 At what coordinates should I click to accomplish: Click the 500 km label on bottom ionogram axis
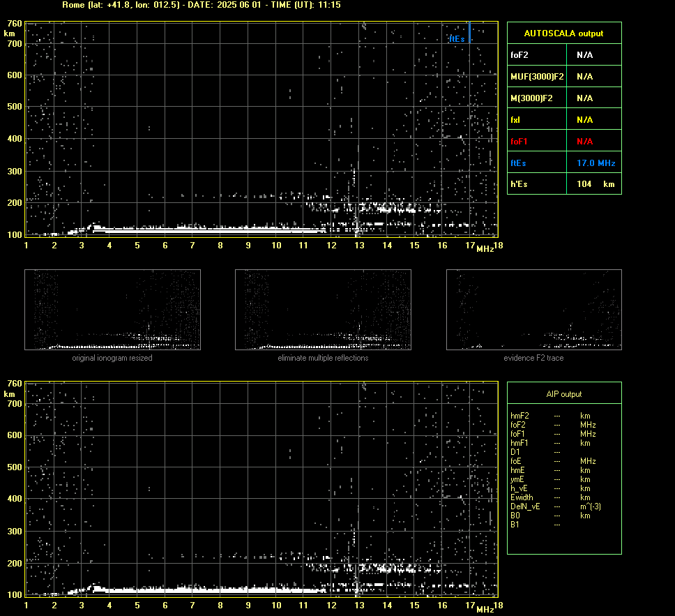(15, 467)
